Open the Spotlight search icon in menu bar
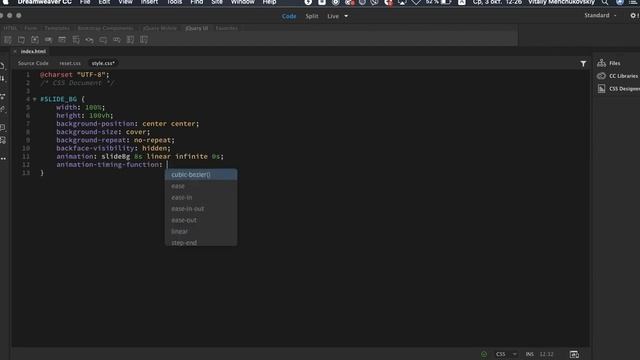 point(605,2)
